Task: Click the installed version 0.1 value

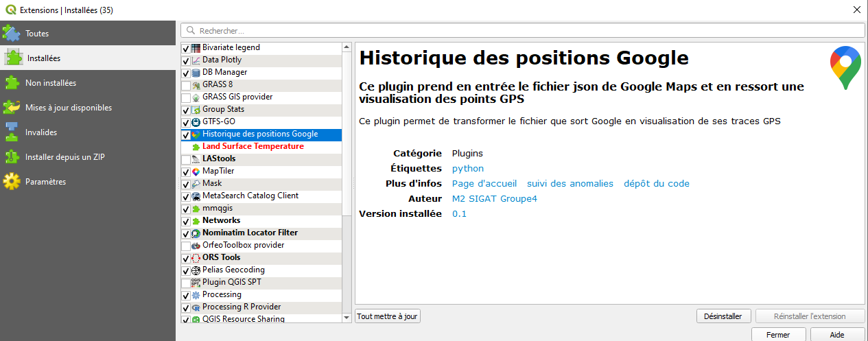Action: 459,213
